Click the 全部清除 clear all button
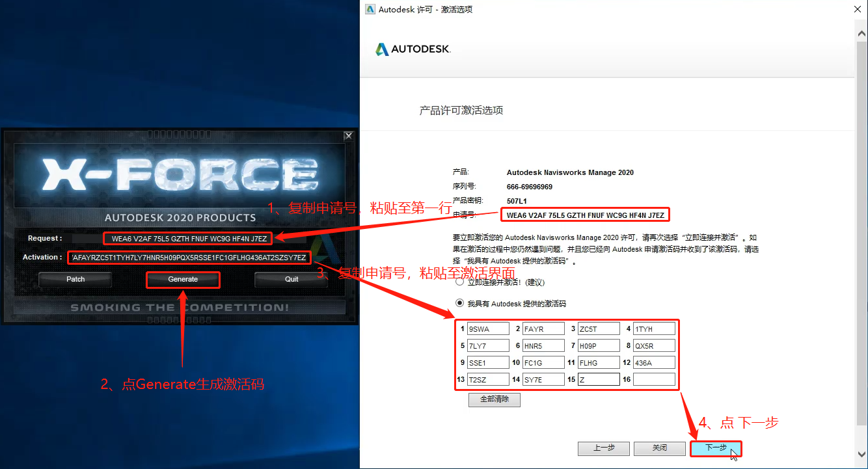Viewport: 868px width, 469px height. (495, 399)
